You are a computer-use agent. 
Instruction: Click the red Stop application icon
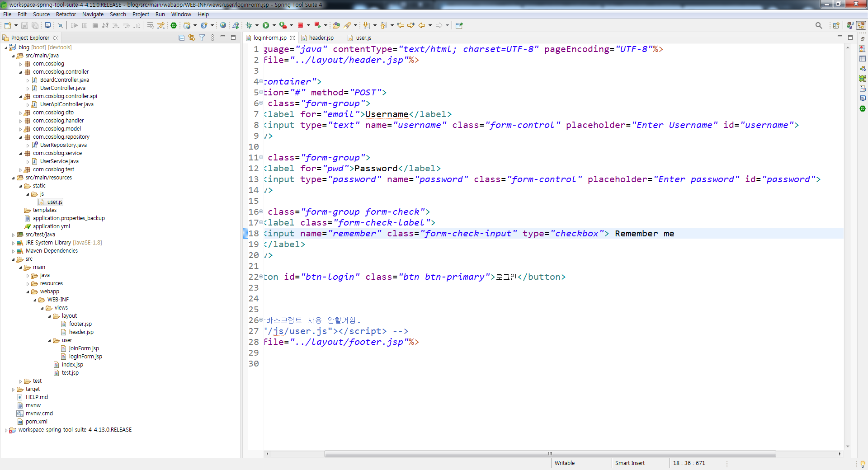point(300,25)
